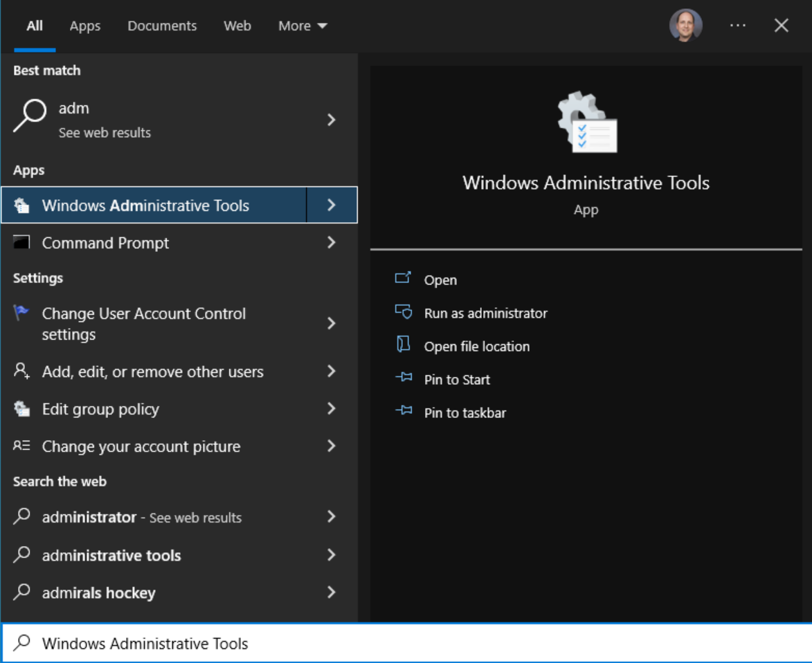
Task: Open the More filters dropdown
Action: (x=301, y=26)
